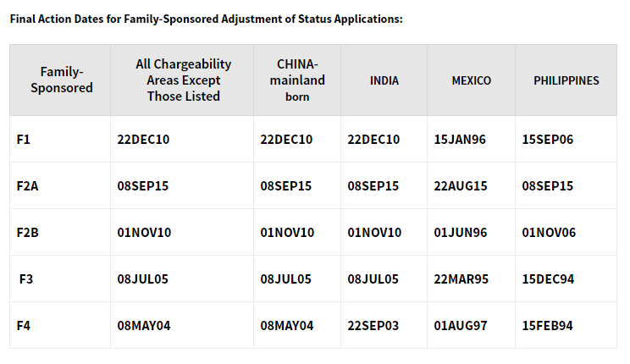Viewport: 630px width, 364px height.
Task: Click the F2B row label
Action: 27,233
